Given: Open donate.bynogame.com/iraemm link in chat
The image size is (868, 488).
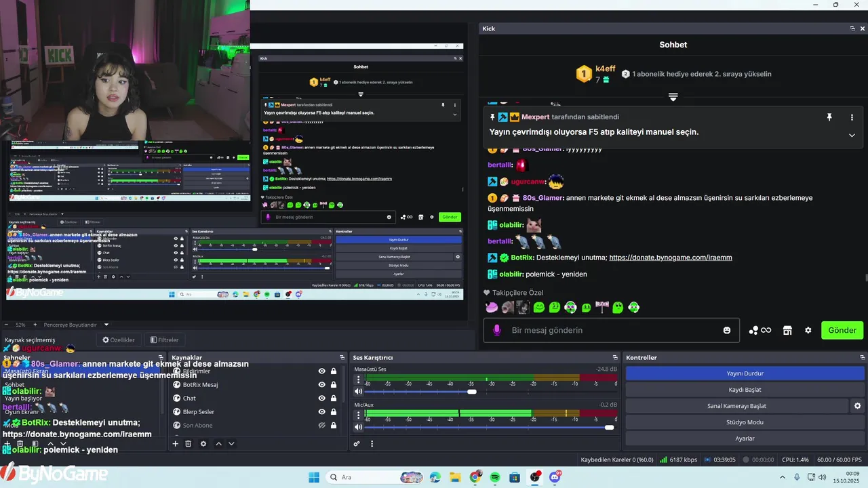Looking at the screenshot, I should click(x=671, y=258).
